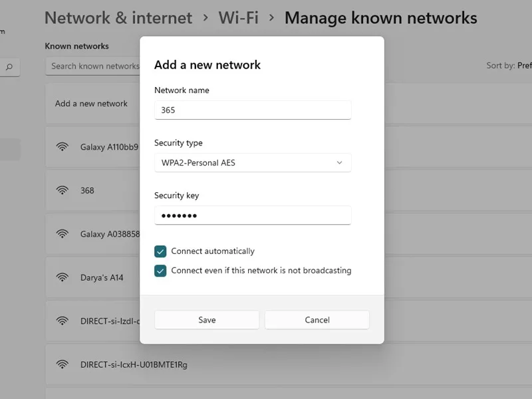Click the search magnifier icon in sidebar
532x399 pixels.
(x=9, y=67)
